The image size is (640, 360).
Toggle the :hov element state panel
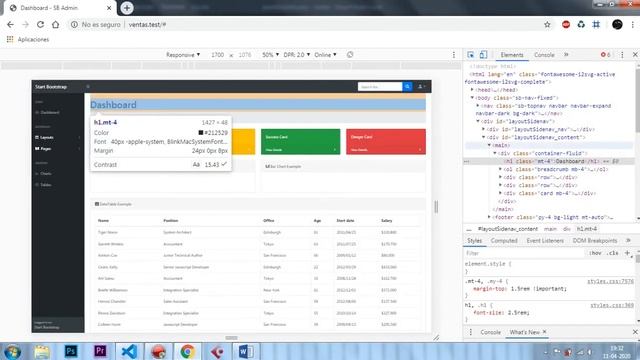[595, 253]
